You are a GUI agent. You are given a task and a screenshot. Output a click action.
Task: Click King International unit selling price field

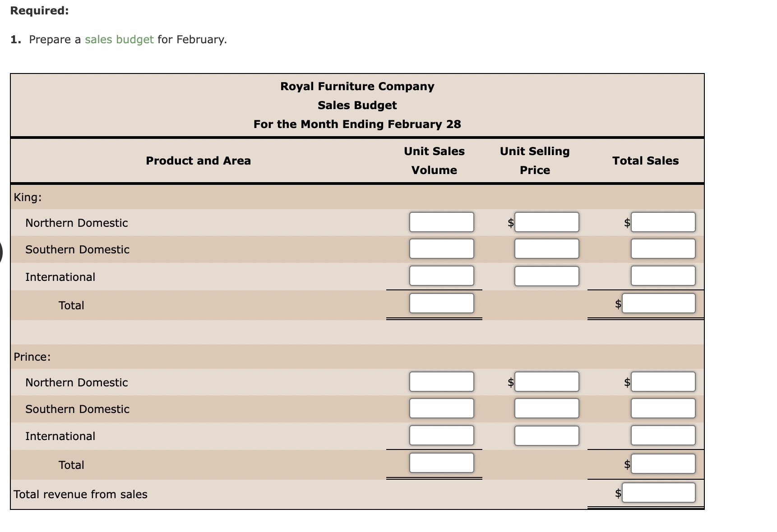pos(546,275)
